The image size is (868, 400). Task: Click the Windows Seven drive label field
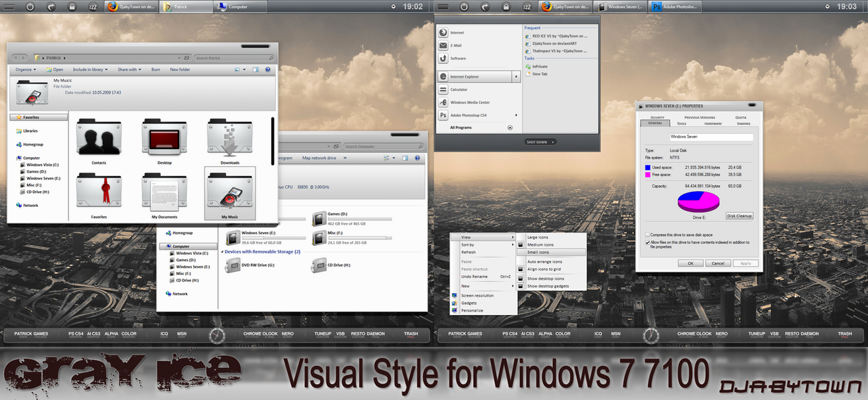click(711, 137)
